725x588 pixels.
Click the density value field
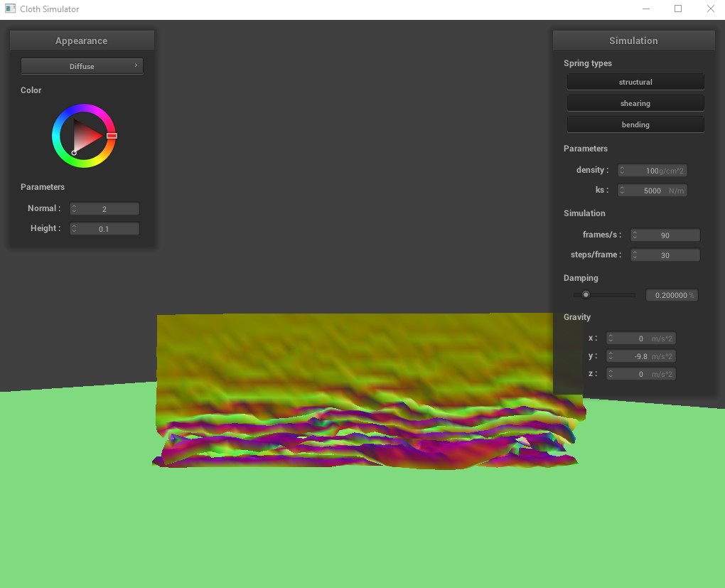pos(652,170)
